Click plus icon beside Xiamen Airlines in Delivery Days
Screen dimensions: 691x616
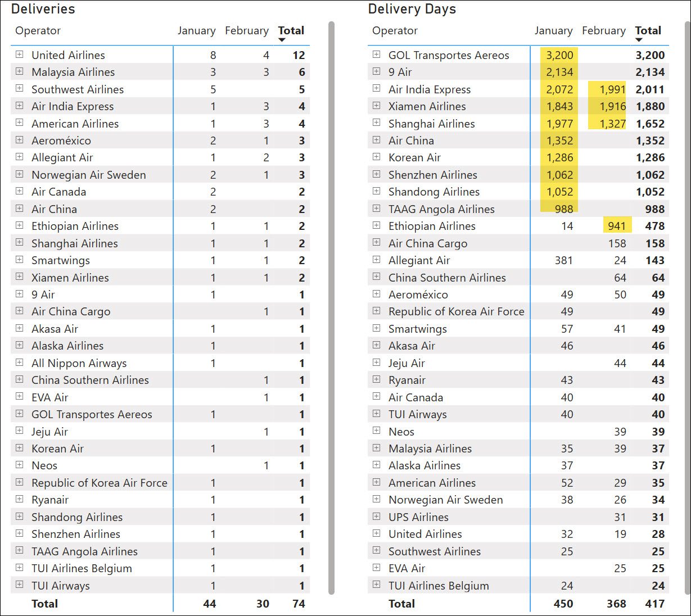click(x=377, y=106)
